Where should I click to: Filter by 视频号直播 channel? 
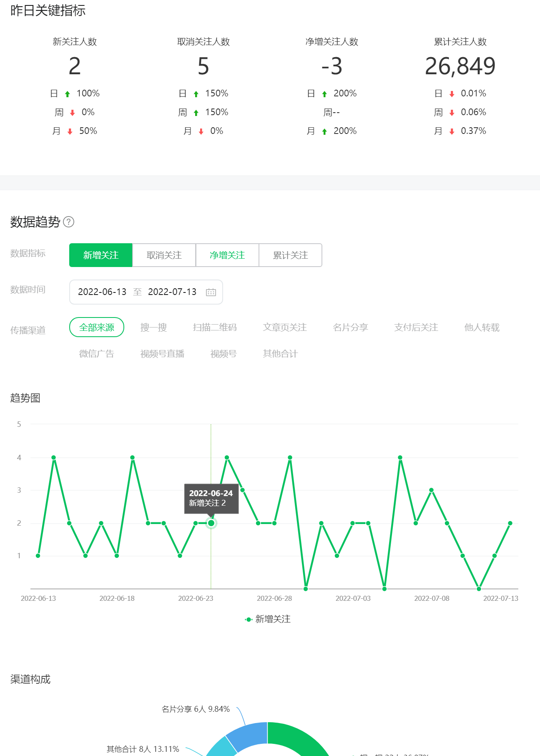tap(162, 354)
